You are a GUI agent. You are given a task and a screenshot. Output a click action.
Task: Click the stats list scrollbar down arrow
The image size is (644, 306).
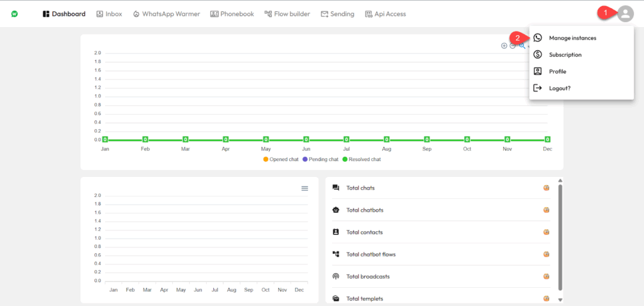(560, 300)
